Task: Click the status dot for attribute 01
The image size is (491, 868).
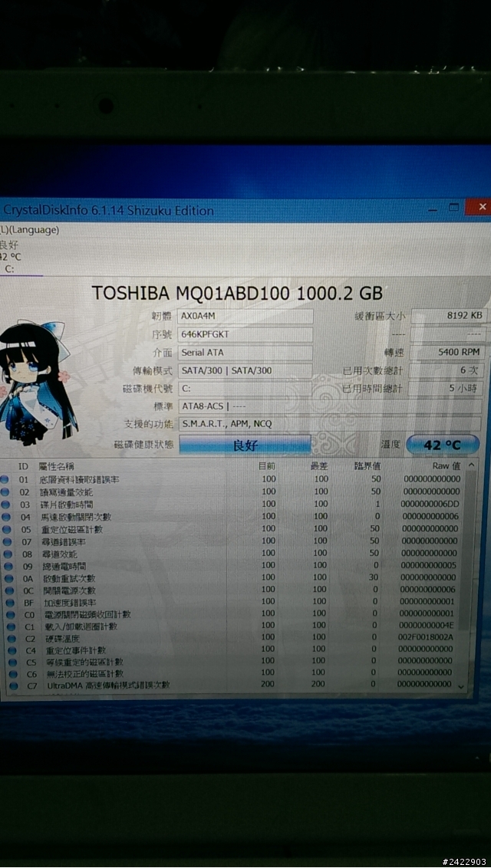Action: point(5,479)
